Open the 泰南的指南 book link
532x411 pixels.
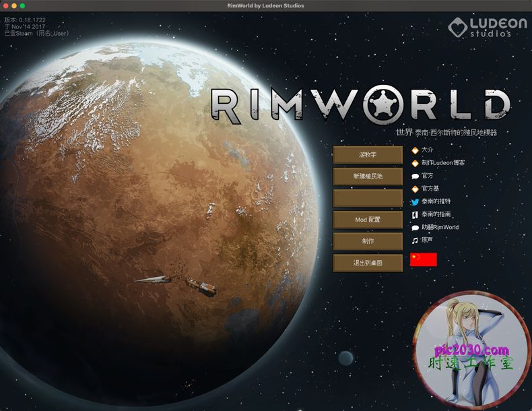(431, 214)
